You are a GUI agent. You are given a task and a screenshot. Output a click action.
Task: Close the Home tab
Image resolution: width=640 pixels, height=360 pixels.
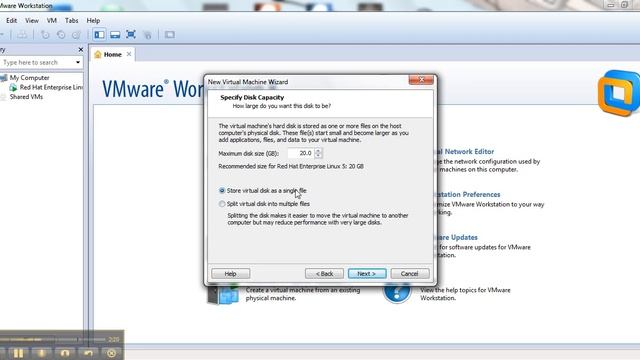129,54
